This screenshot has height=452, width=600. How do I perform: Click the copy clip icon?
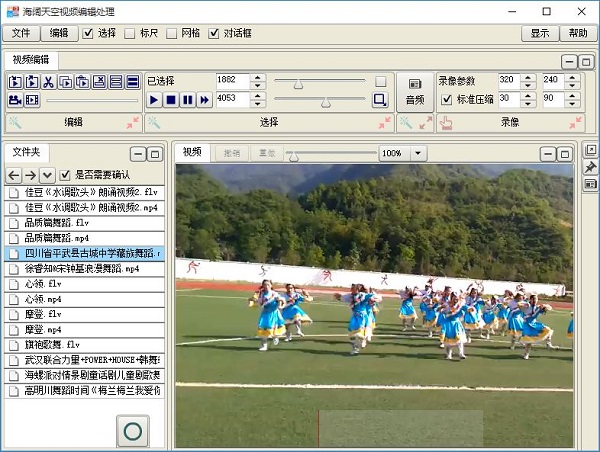click(65, 82)
